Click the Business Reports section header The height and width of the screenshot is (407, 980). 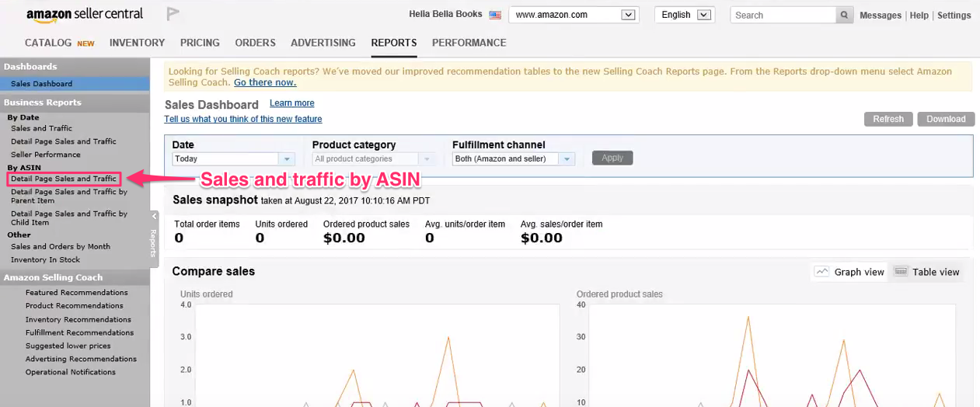[x=75, y=103]
